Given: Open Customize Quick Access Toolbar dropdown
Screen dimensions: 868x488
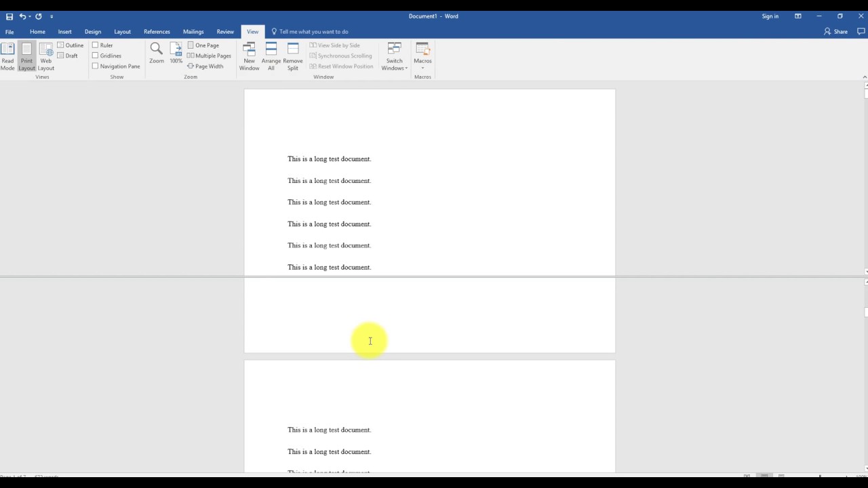Looking at the screenshot, I should [x=52, y=16].
